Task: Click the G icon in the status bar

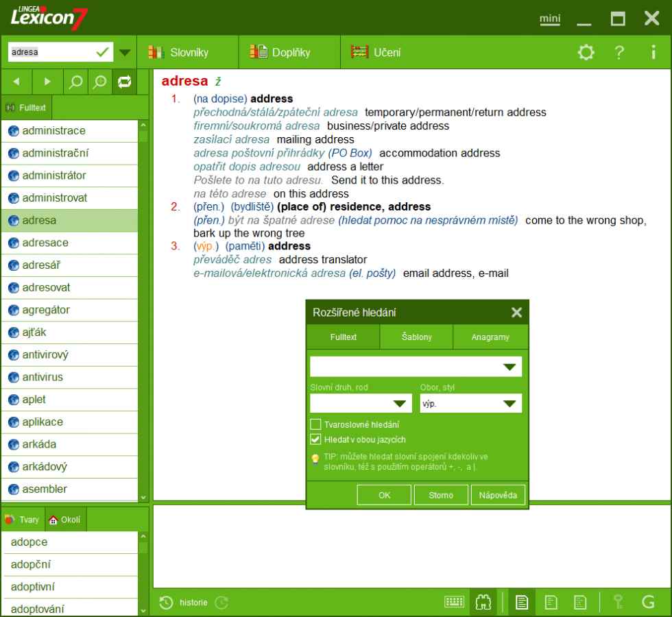Action: pyautogui.click(x=648, y=602)
